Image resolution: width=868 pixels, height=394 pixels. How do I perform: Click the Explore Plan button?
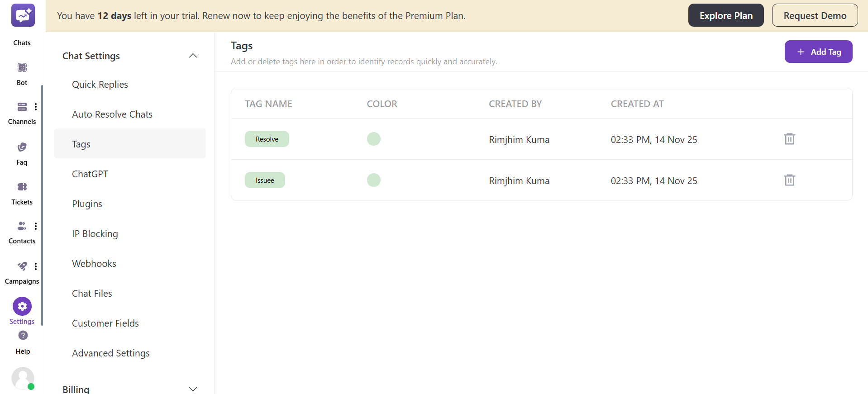click(725, 15)
